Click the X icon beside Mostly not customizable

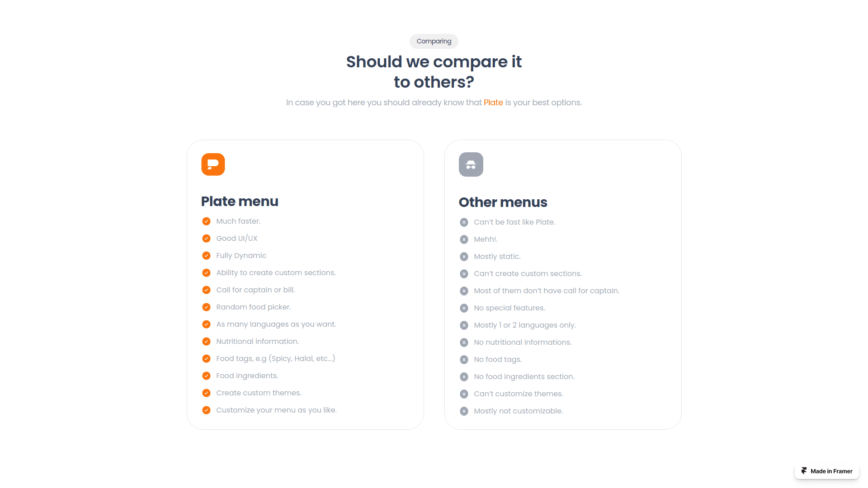(x=464, y=411)
